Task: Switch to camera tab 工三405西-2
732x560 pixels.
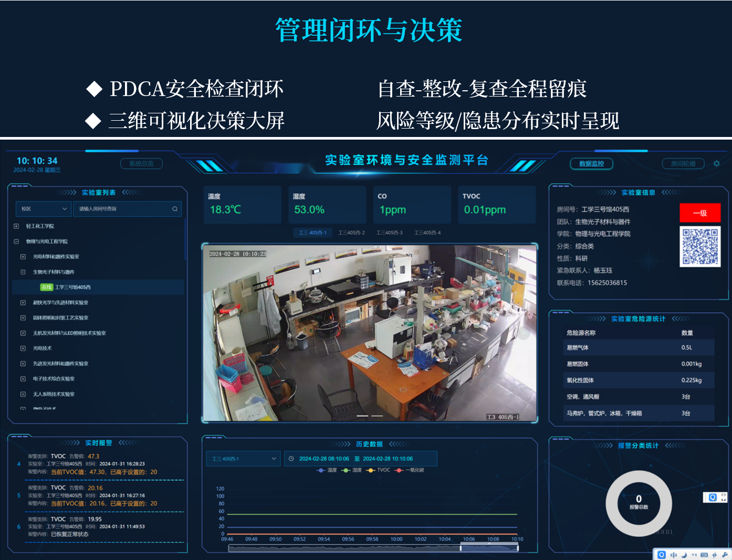Action: point(351,233)
